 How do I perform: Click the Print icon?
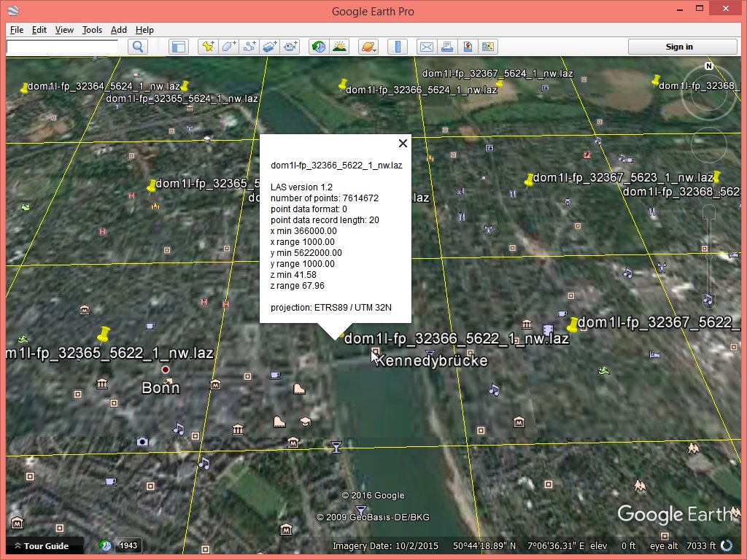coord(447,47)
